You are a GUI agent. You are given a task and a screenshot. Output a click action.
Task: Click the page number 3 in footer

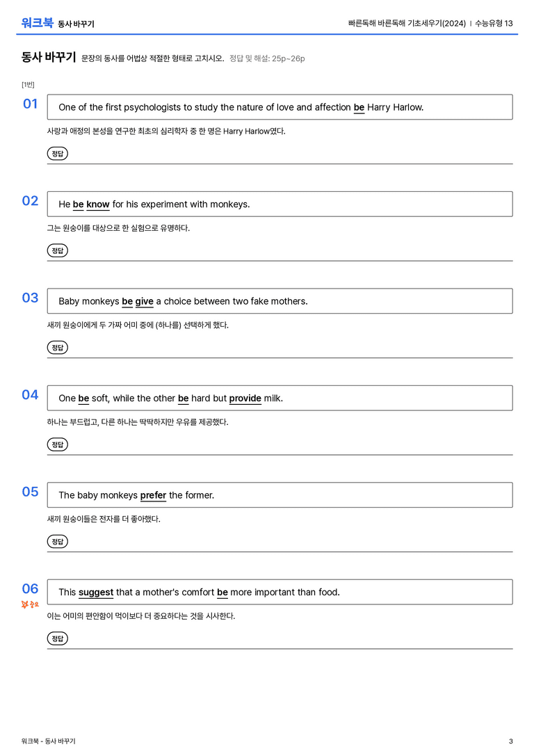pyautogui.click(x=511, y=741)
